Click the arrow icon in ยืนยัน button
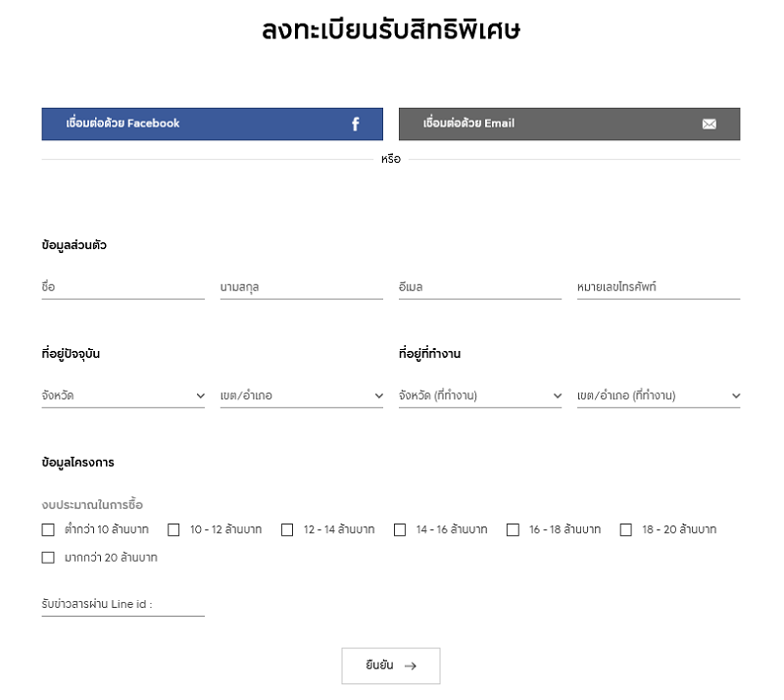The height and width of the screenshot is (700, 784). pos(411,666)
